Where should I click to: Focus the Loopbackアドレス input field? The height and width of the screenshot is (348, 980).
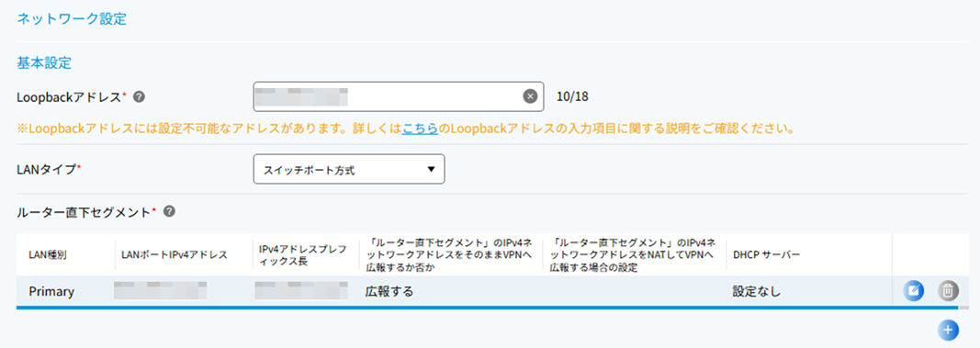click(x=398, y=96)
